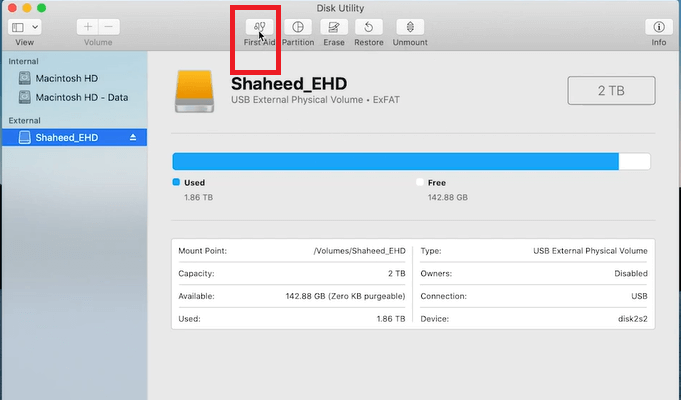Click the External section header

coord(24,120)
